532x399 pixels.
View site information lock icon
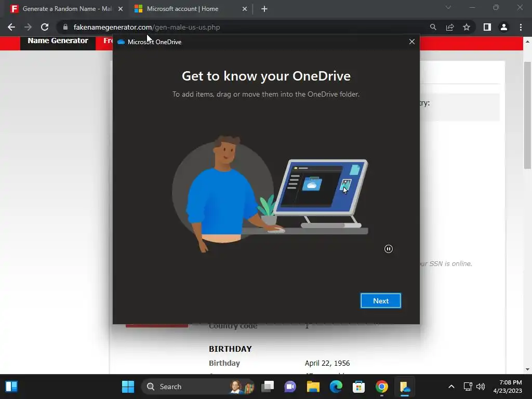coord(65,27)
